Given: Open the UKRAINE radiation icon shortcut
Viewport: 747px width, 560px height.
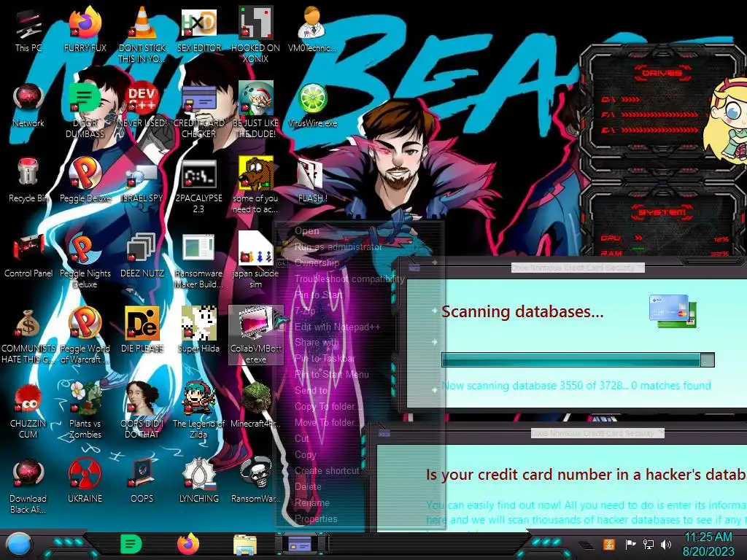Looking at the screenshot, I should (x=85, y=481).
